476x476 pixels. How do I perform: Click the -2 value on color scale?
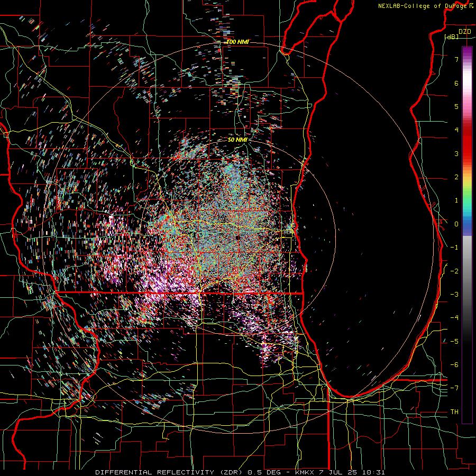click(454, 271)
